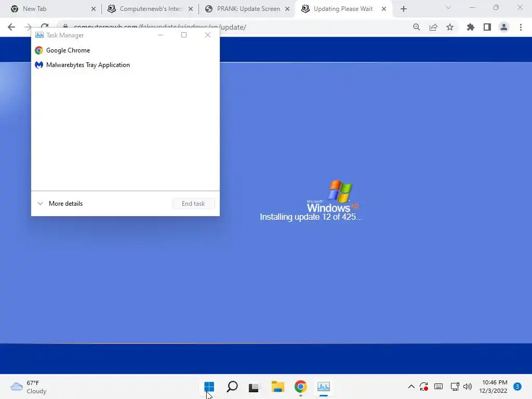Close the Computernewb's Internet tab
Image resolution: width=532 pixels, height=399 pixels.
click(x=191, y=9)
